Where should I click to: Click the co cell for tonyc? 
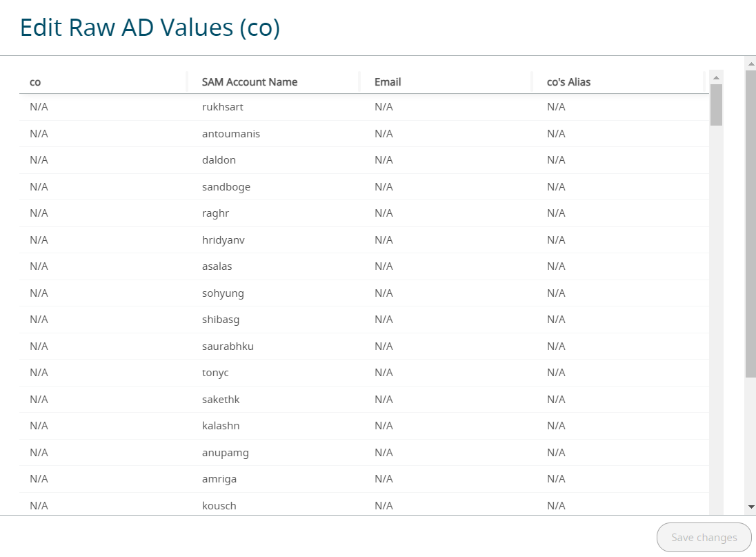(39, 373)
